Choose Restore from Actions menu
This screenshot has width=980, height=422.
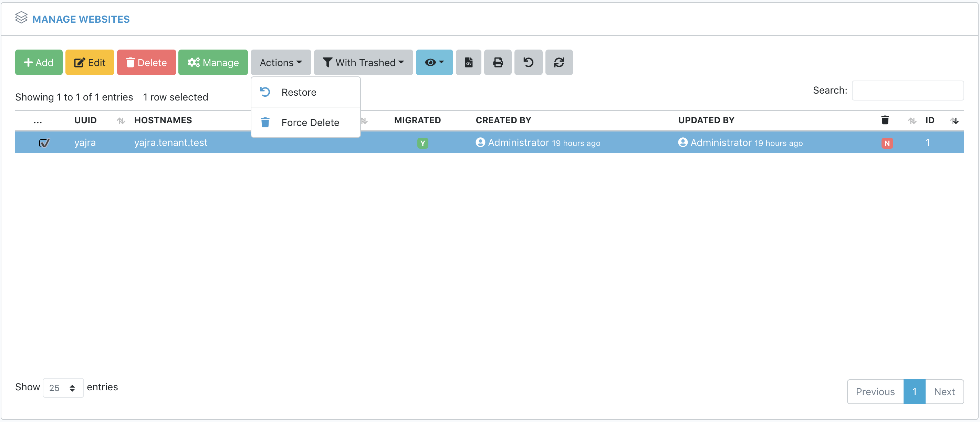[x=299, y=92]
